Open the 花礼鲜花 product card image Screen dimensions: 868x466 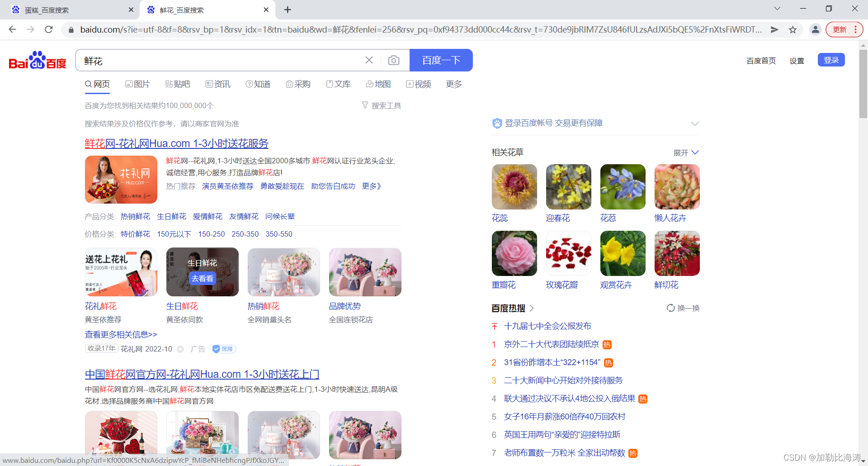[x=121, y=272]
